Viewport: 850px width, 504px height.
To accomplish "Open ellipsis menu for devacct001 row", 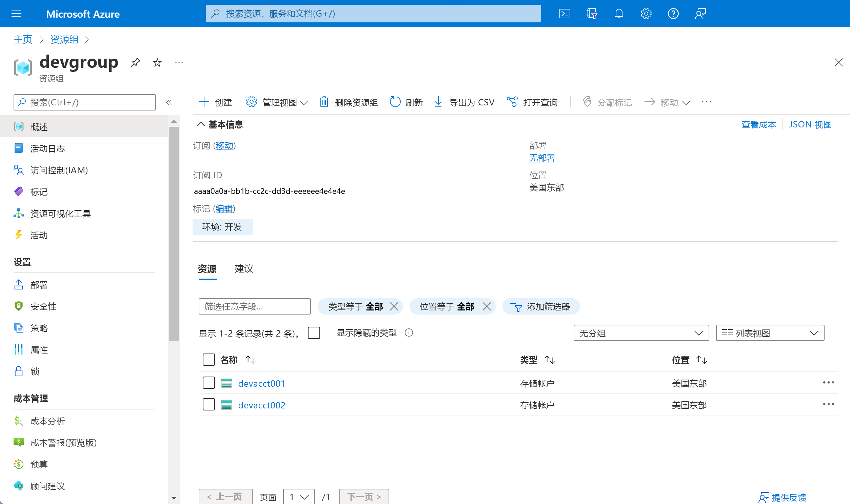I will [828, 383].
